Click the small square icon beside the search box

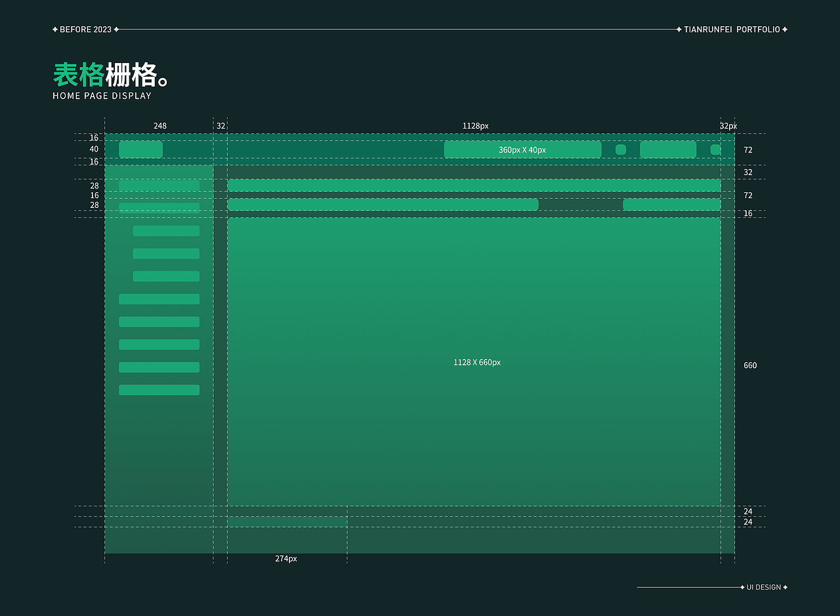pos(621,150)
